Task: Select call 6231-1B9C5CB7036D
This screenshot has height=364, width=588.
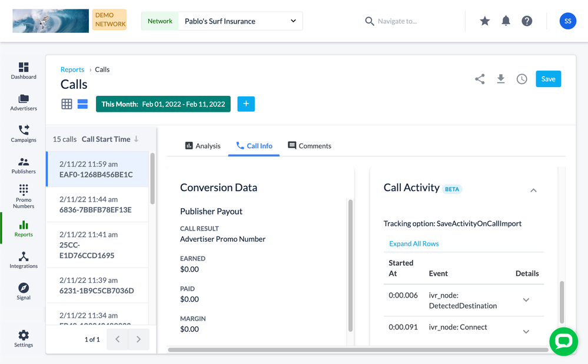Action: 98,285
